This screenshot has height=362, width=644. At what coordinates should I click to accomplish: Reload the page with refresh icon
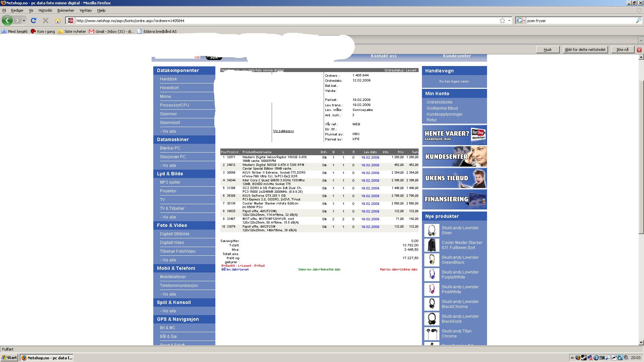pos(33,20)
